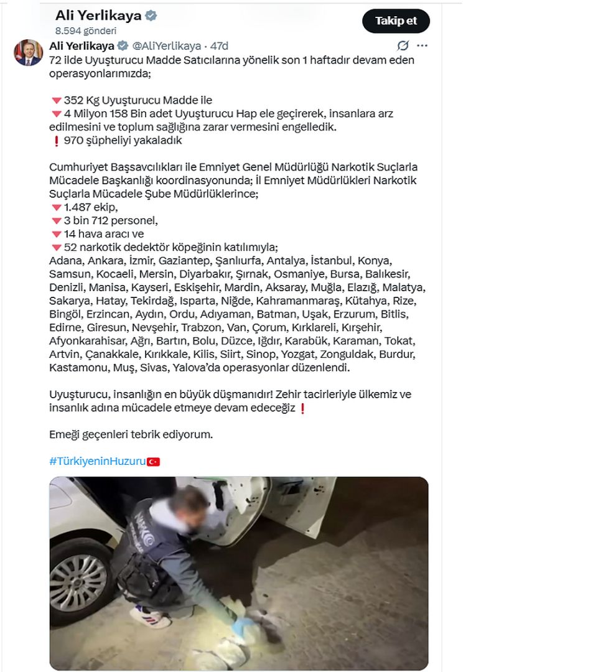Screen dimensions: 616x672
Task: Click red triangle beside 1.487 ekip
Action: coord(57,207)
